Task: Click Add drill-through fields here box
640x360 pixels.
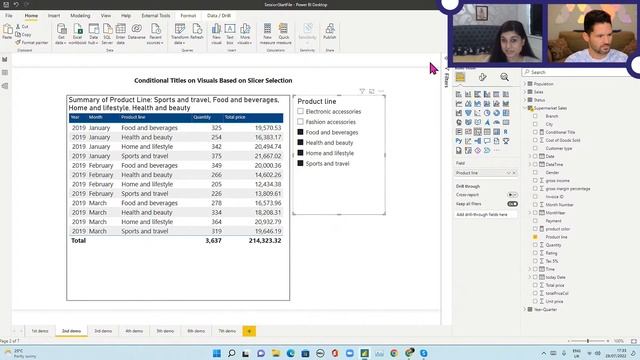Action: tap(486, 214)
